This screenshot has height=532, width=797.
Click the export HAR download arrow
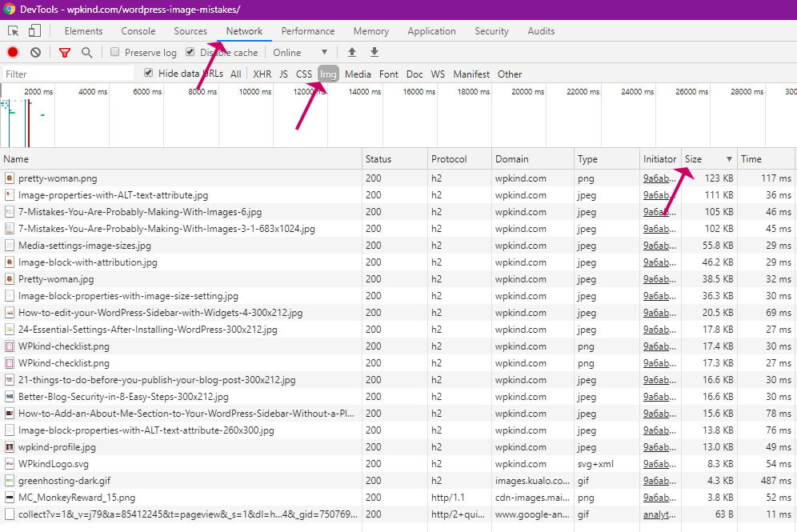(x=374, y=52)
